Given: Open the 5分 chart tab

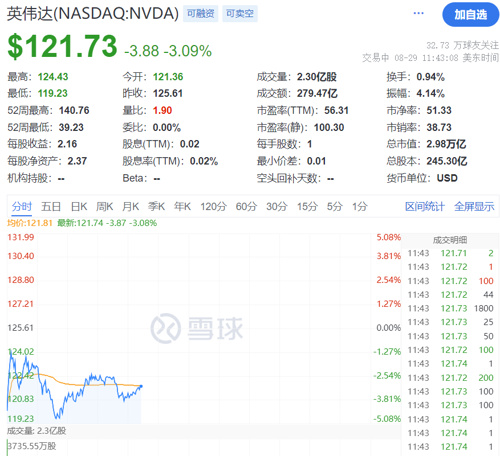Looking at the screenshot, I should pyautogui.click(x=334, y=207).
